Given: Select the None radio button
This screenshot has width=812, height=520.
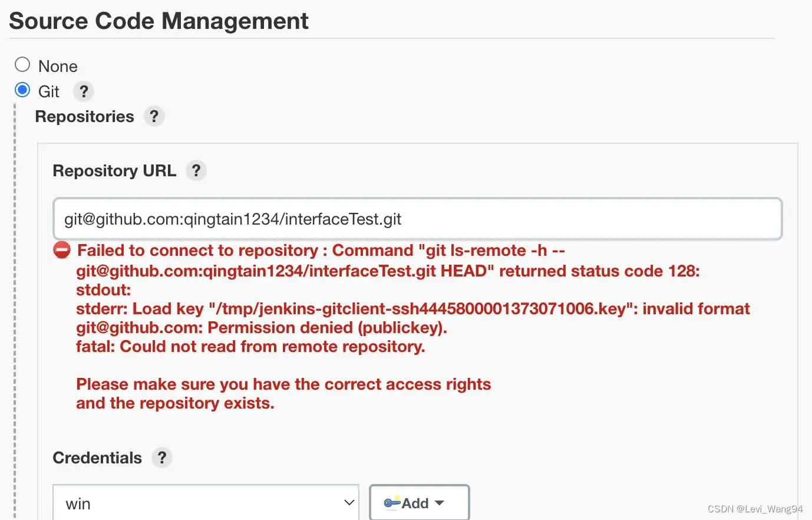Looking at the screenshot, I should (22, 64).
